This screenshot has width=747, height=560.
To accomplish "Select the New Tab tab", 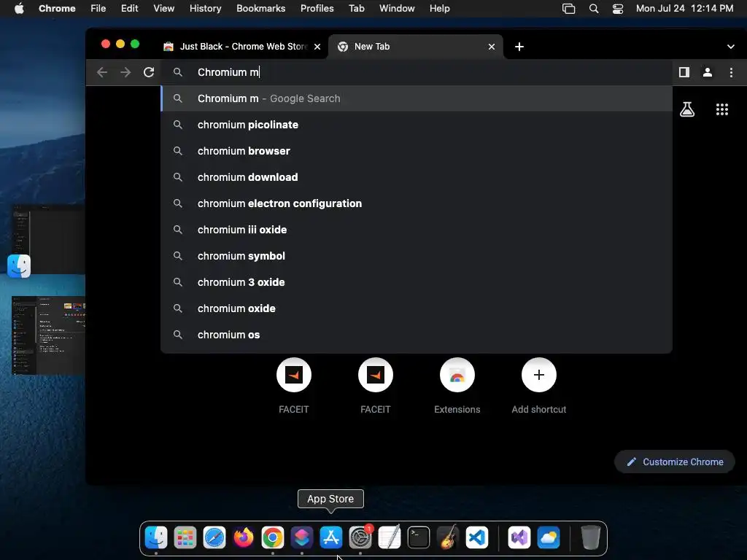I will (415, 47).
